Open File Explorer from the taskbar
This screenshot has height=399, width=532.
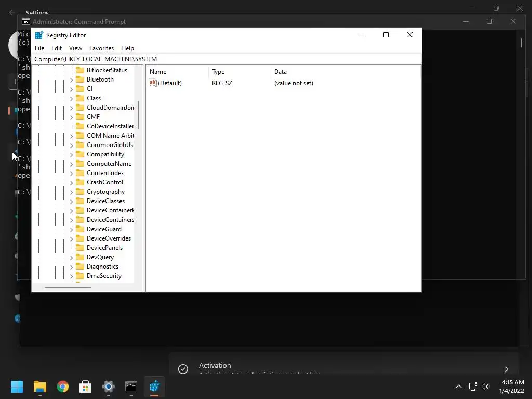39,387
